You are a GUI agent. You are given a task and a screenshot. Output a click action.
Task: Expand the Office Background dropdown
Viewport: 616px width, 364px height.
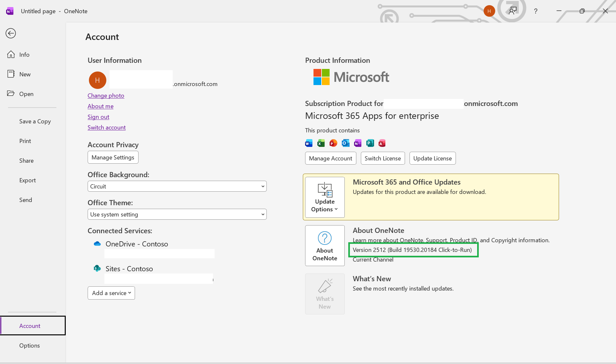click(x=177, y=186)
